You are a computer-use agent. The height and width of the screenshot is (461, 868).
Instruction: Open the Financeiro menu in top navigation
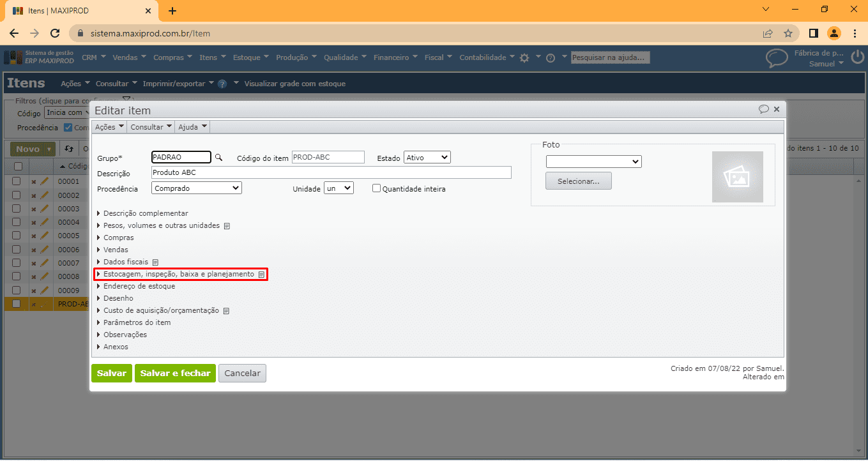395,57
